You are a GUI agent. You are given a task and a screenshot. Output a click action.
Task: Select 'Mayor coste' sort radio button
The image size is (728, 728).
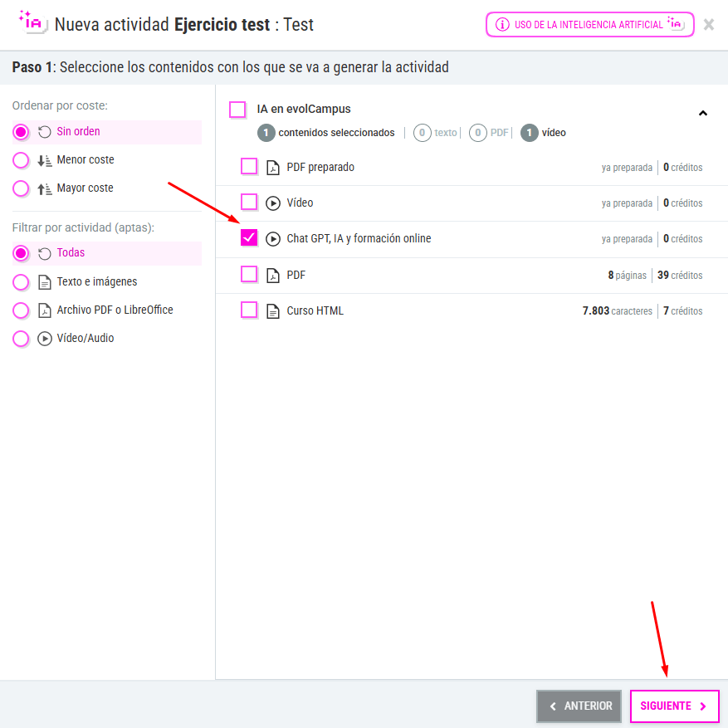pyautogui.click(x=21, y=188)
